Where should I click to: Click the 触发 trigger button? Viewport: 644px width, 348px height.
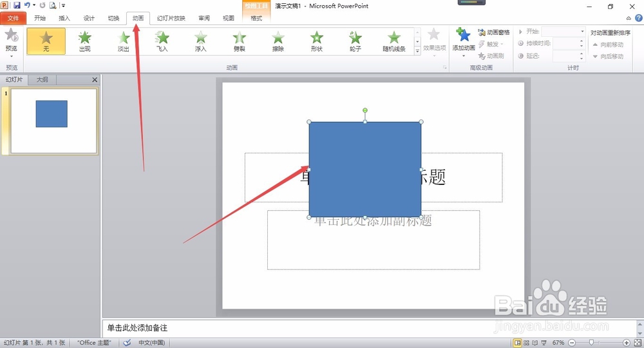pos(491,44)
